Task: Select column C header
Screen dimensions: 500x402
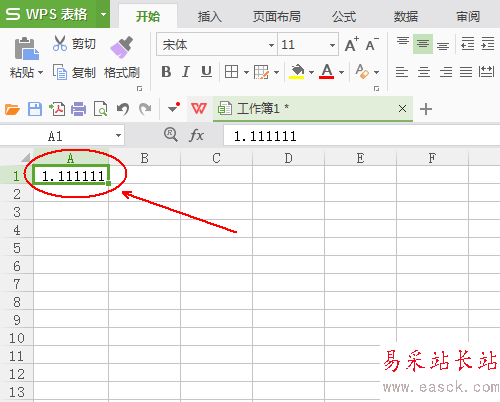Action: click(x=216, y=157)
